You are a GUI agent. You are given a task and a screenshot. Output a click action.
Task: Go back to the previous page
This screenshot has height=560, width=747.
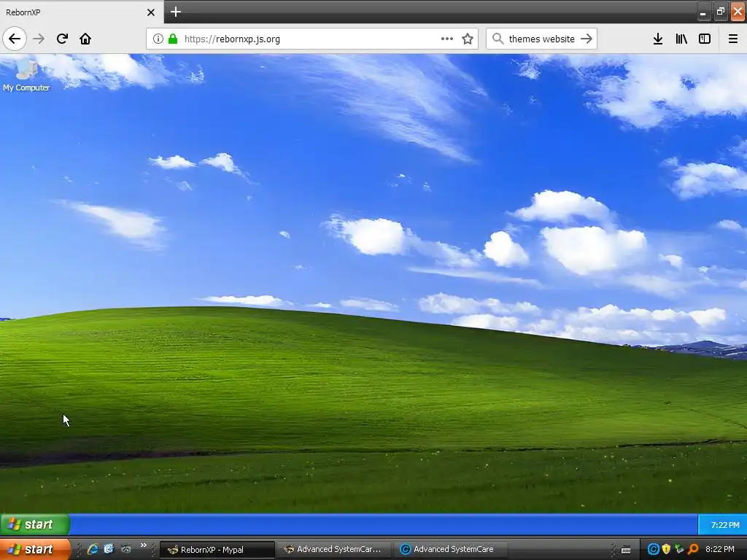click(15, 39)
